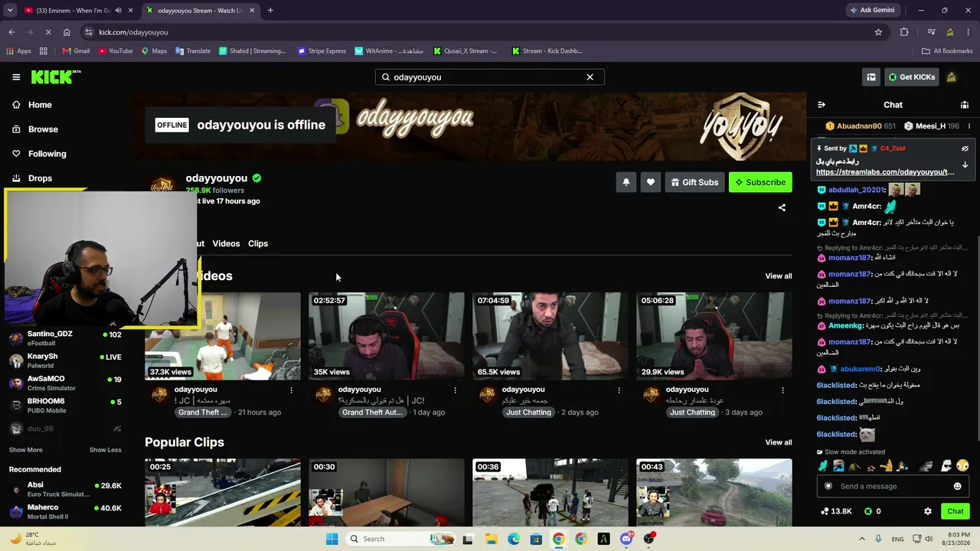This screenshot has width=980, height=551.
Task: Go to Home in sidebar
Action: (x=40, y=105)
